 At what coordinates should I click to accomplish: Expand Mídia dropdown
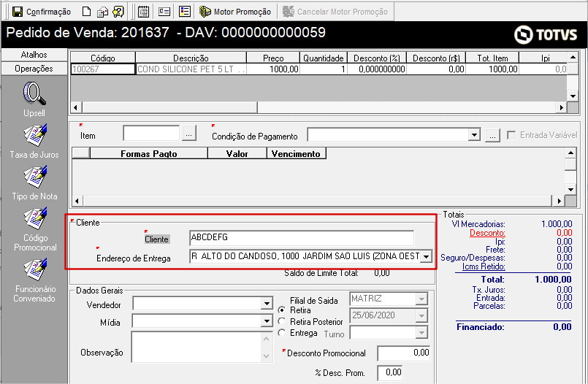point(267,321)
